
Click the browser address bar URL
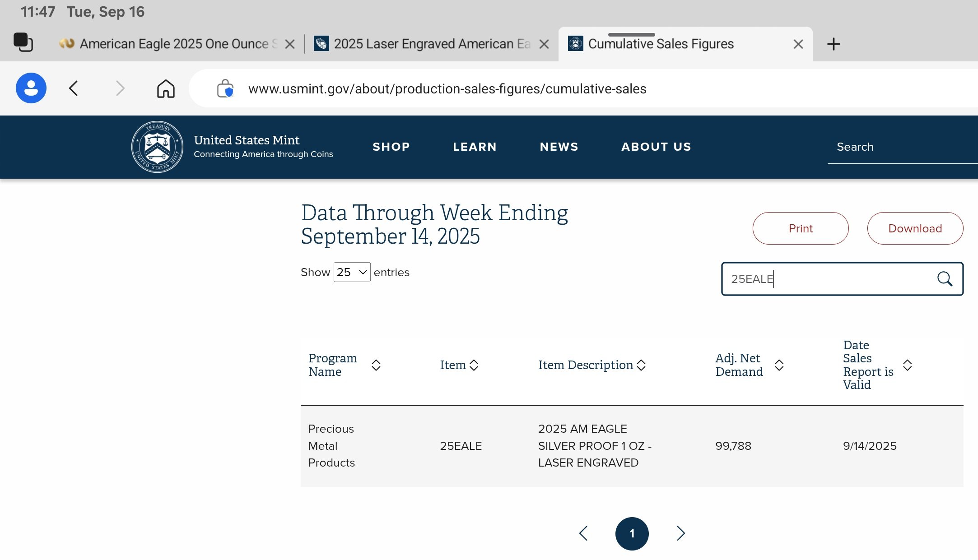[447, 89]
